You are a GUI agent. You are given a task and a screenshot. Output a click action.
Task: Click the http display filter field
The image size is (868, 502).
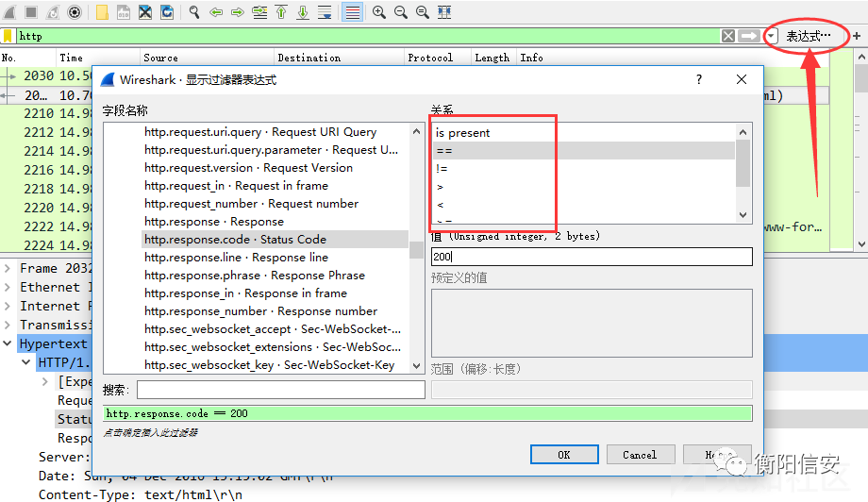tap(368, 36)
